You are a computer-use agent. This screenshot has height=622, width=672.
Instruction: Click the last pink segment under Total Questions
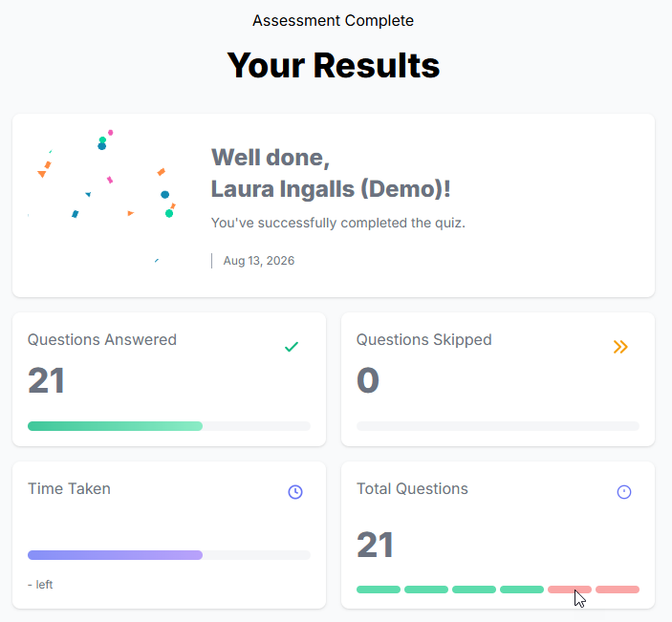tap(618, 590)
